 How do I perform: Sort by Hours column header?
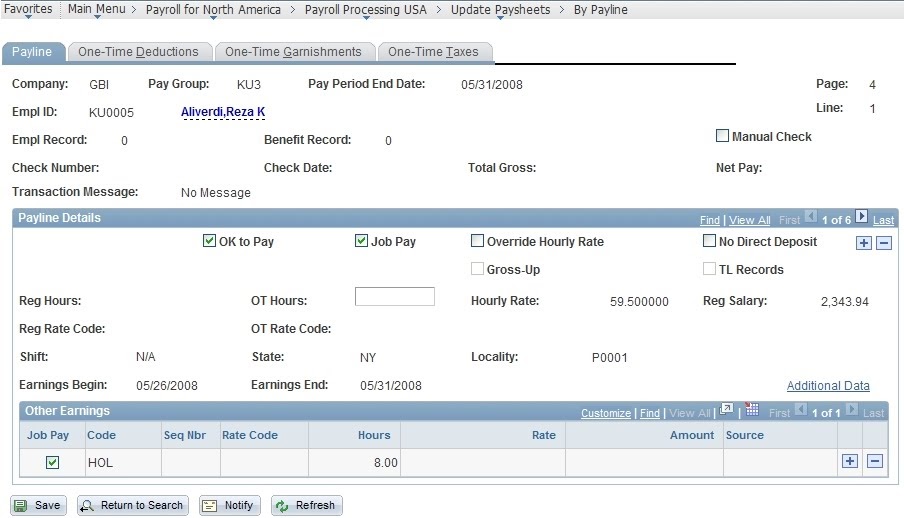pos(374,435)
